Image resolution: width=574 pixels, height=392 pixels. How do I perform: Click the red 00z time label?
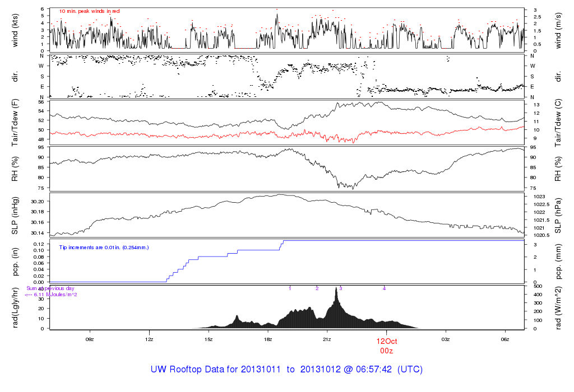386,351
